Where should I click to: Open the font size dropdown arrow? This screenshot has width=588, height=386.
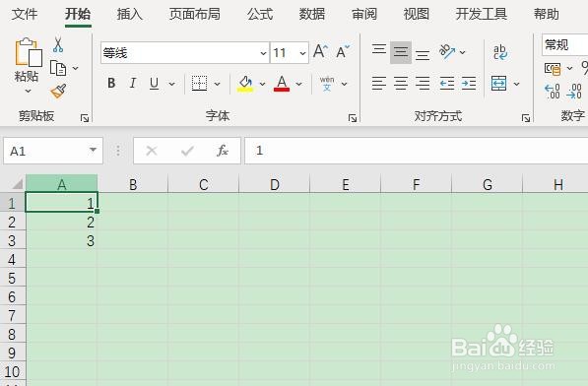tap(302, 53)
